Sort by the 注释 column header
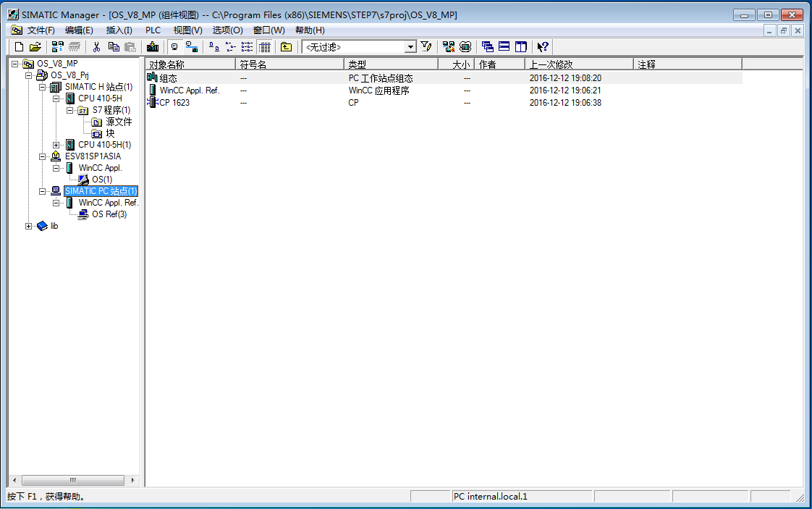Viewport: 812px width, 509px height. [x=688, y=64]
